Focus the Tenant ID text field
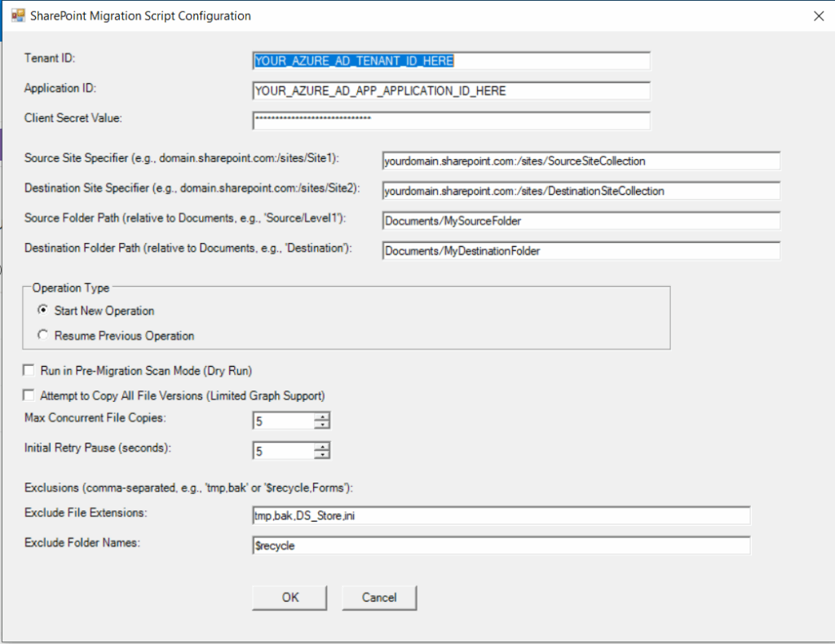 coord(451,61)
